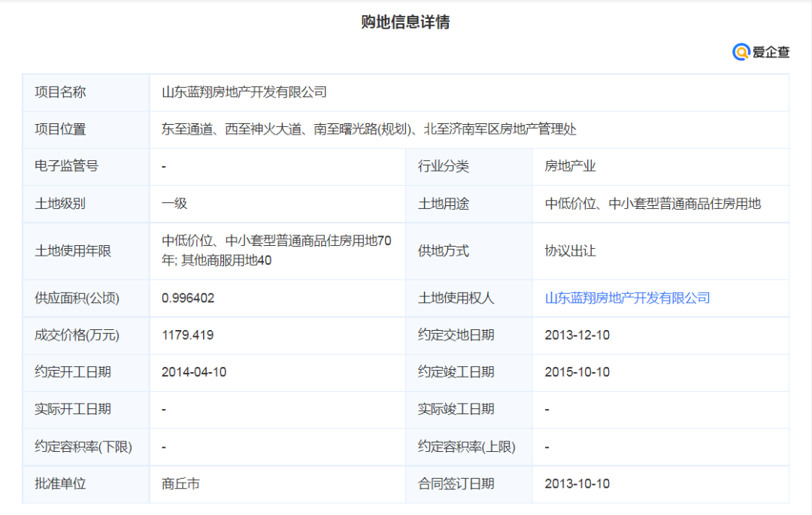Click the 约定容积率(上限) label cell
The width and height of the screenshot is (812, 515).
click(x=466, y=447)
